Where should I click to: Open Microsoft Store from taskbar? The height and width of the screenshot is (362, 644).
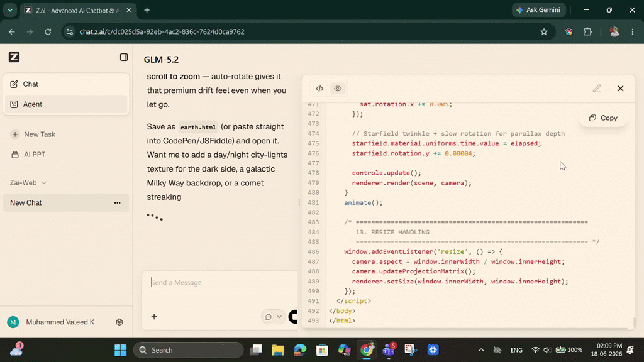pyautogui.click(x=322, y=350)
